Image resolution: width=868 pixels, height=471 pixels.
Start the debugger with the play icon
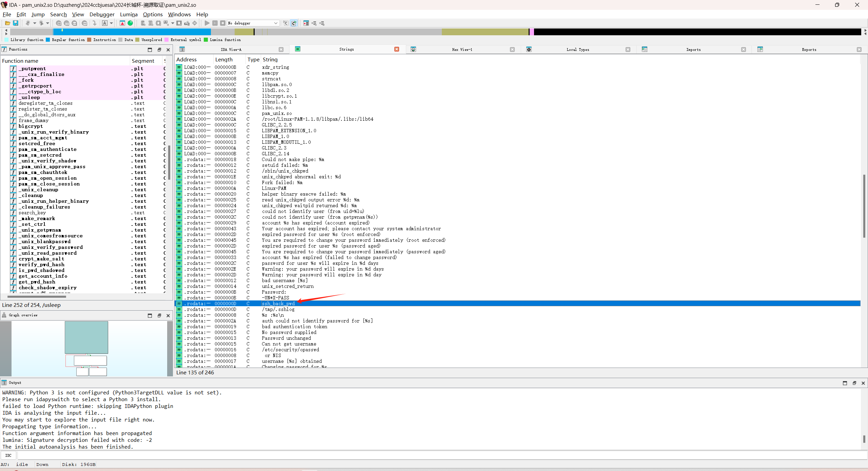pyautogui.click(x=207, y=23)
